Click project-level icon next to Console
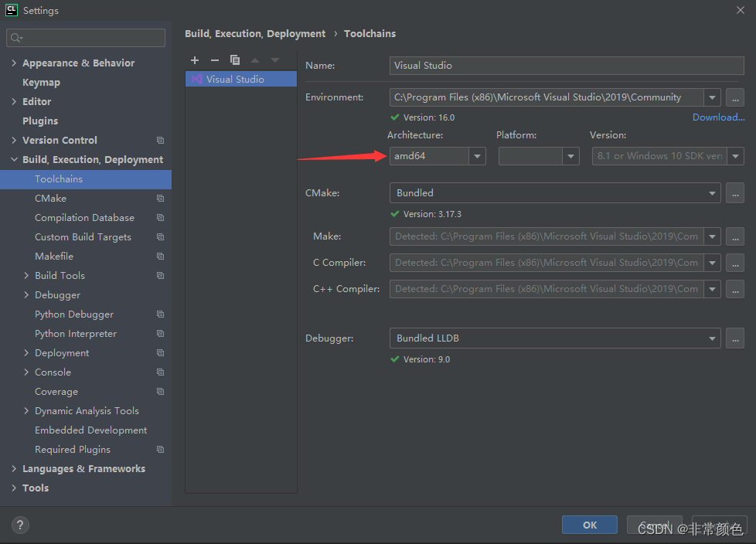The image size is (756, 544). (x=161, y=372)
